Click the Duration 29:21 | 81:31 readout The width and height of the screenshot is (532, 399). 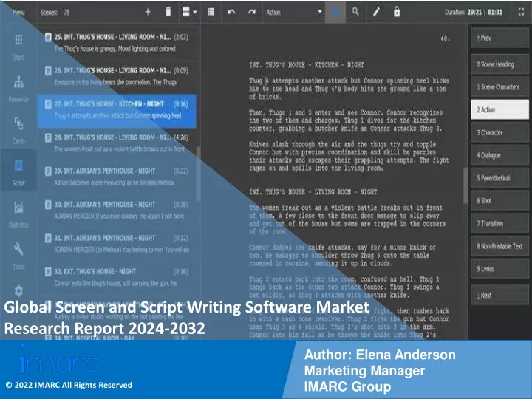pos(474,13)
